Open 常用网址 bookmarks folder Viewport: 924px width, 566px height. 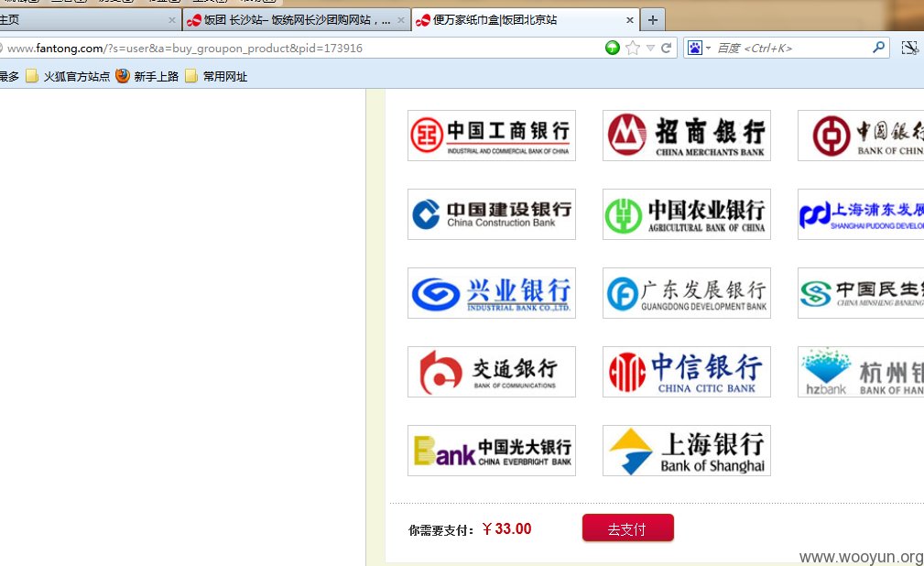(216, 76)
